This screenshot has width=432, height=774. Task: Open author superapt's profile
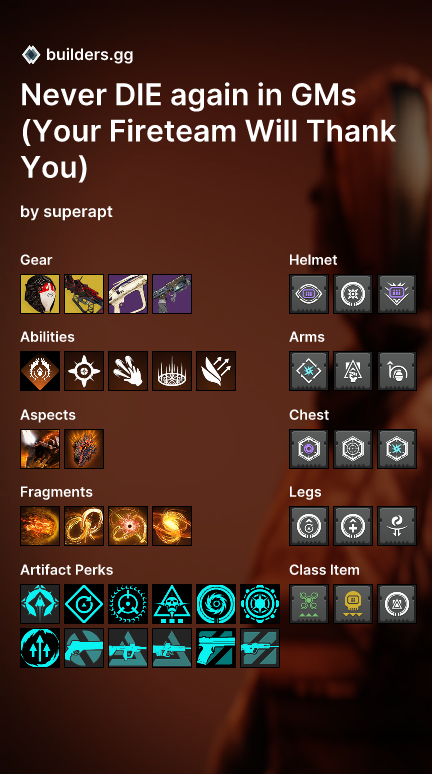click(78, 212)
